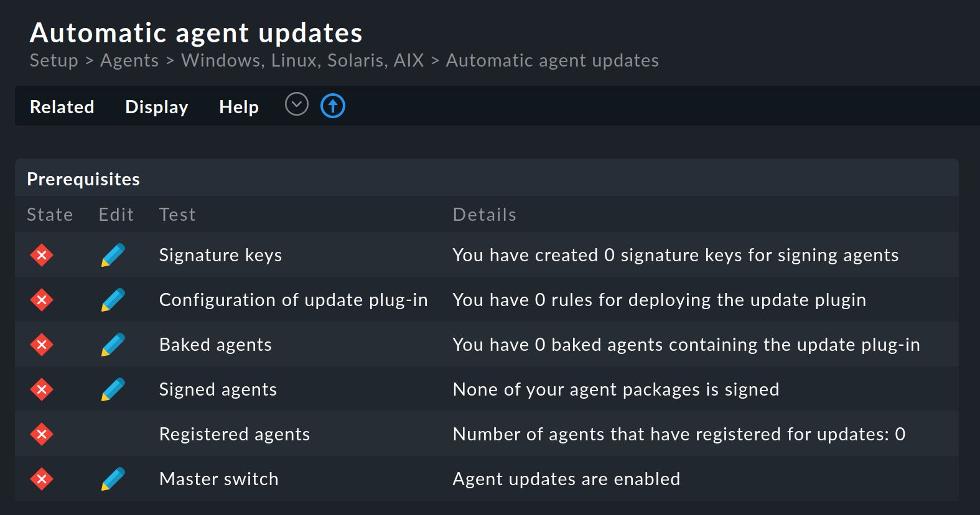The image size is (980, 515).
Task: Open the Help menu
Action: click(238, 107)
